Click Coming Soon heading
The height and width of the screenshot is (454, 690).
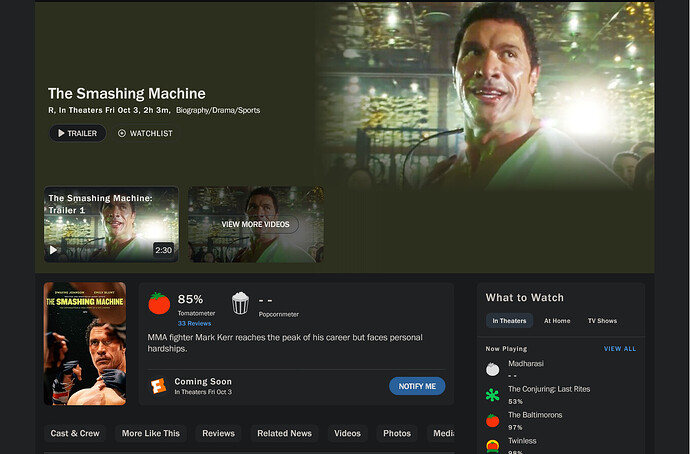coord(203,381)
